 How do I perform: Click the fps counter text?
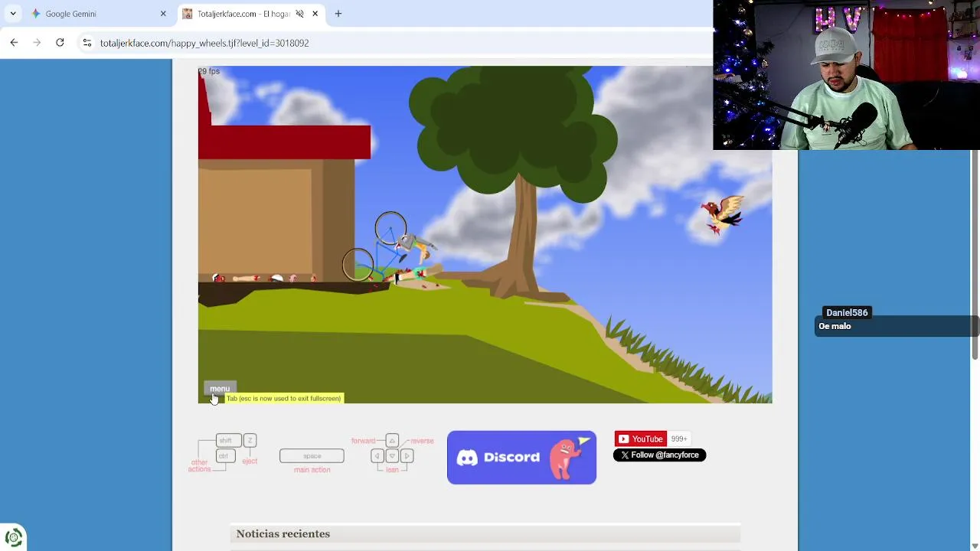coord(209,71)
